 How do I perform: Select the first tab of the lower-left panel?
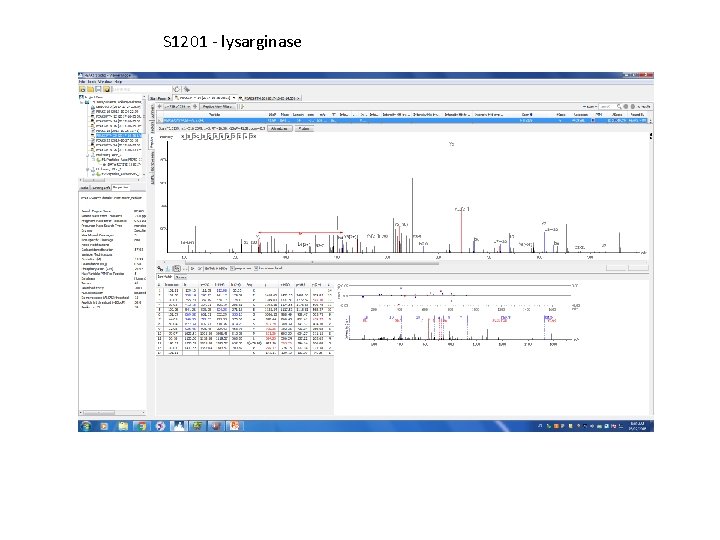click(84, 188)
